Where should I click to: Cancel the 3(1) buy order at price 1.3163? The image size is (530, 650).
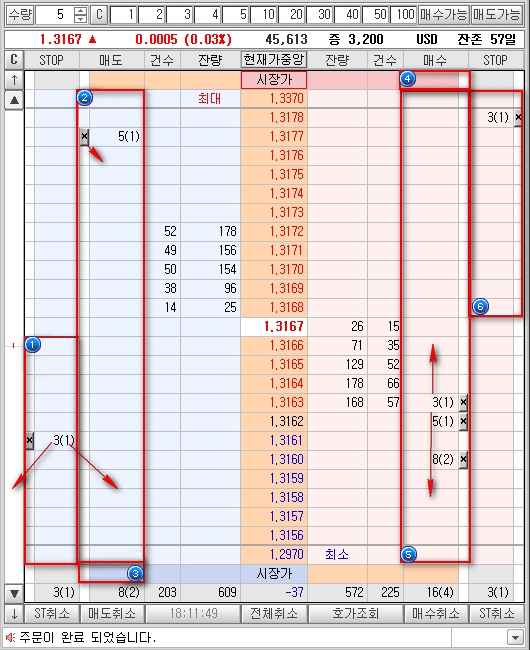coord(463,402)
